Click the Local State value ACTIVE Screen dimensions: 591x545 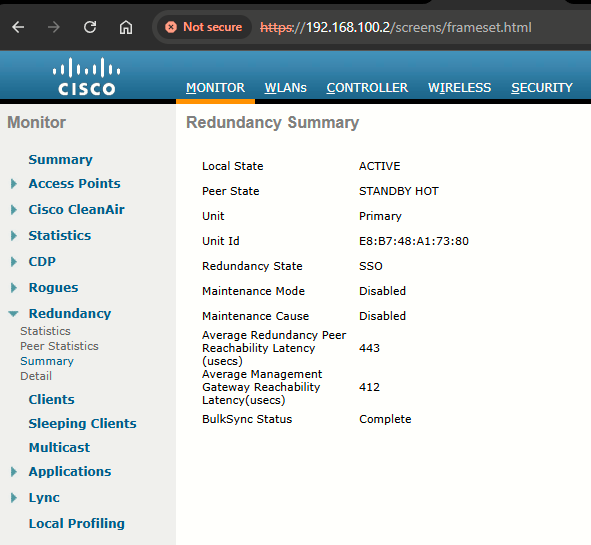[380, 166]
